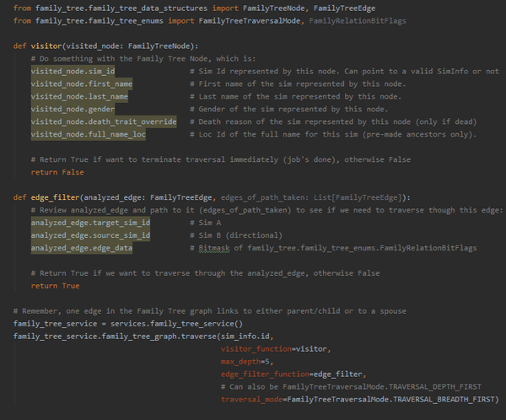Click the 'return False' statement
506x420 pixels.
pyautogui.click(x=57, y=172)
